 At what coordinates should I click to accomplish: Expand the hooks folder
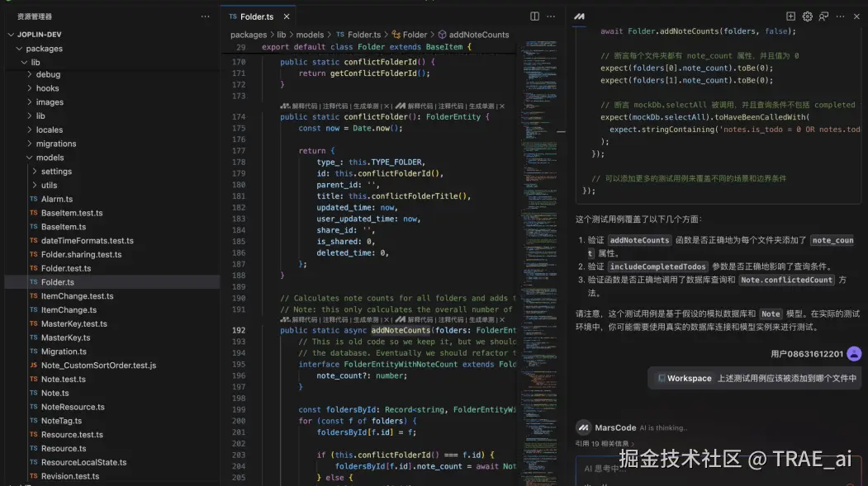pos(30,88)
